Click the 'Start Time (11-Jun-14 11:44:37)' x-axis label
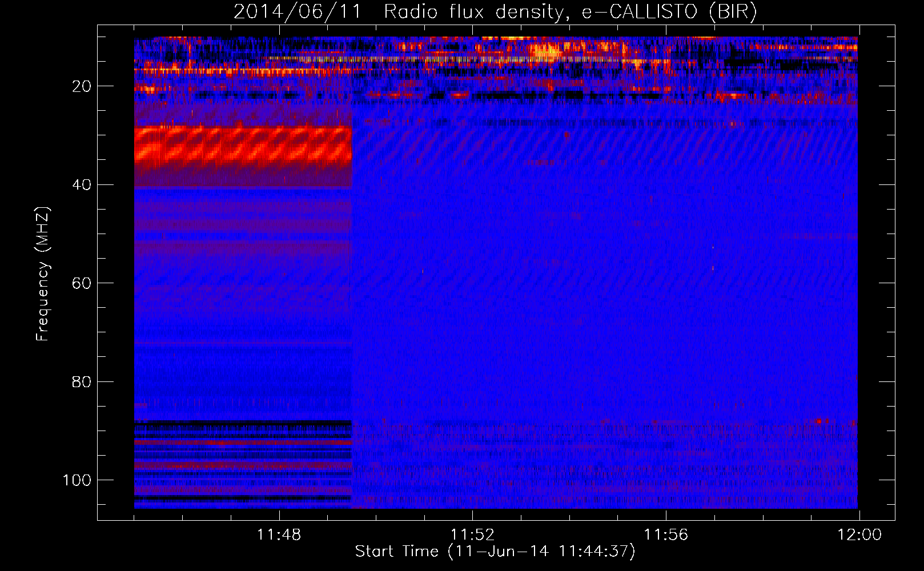Viewport: 924px width, 571px height. coord(495,552)
